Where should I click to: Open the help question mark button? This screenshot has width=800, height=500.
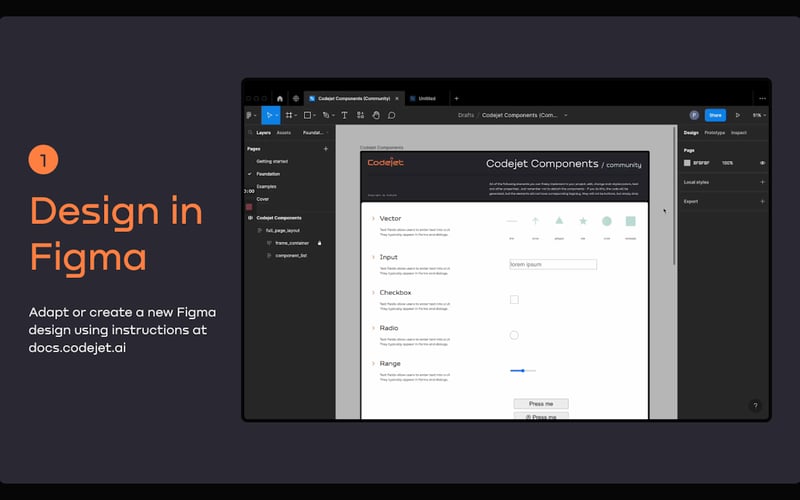point(755,406)
